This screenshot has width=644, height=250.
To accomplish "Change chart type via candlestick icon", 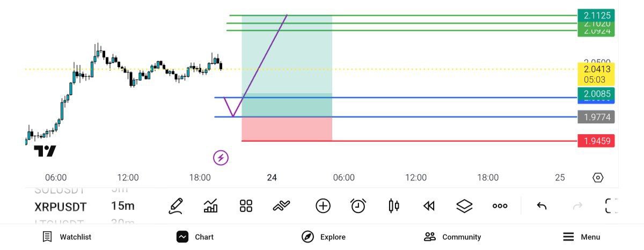I will [x=394, y=206].
